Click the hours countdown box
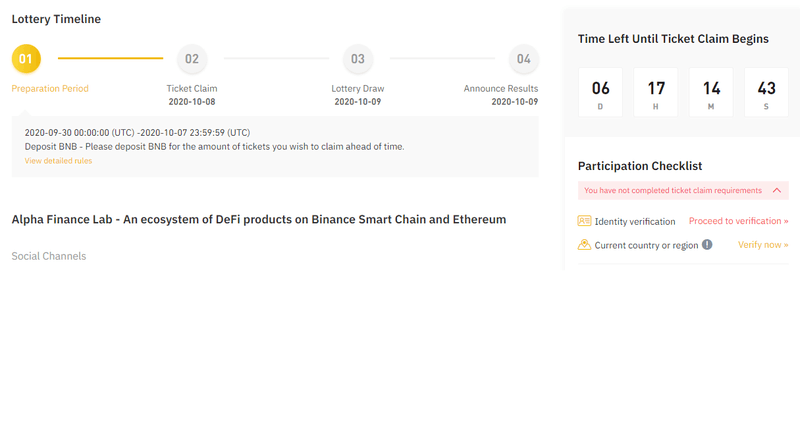 point(656,92)
